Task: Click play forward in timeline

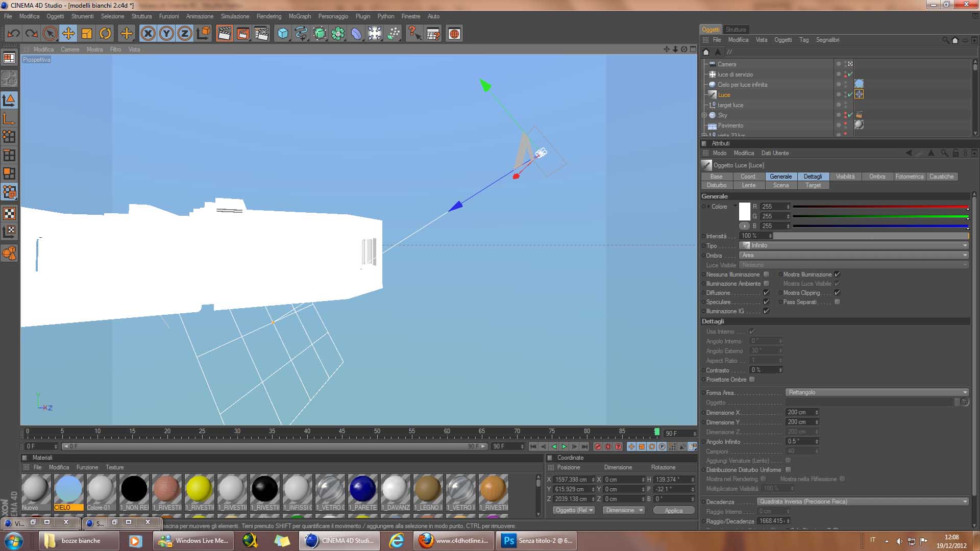Action: (564, 446)
